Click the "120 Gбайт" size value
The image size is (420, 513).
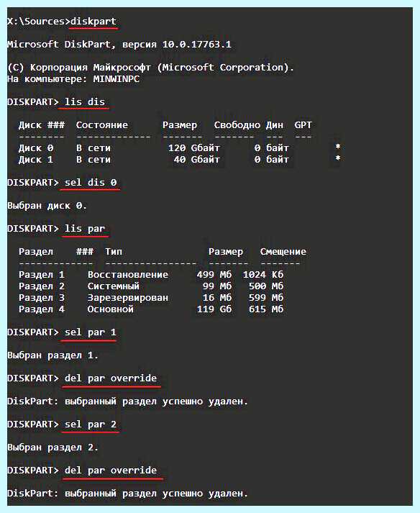click(194, 148)
